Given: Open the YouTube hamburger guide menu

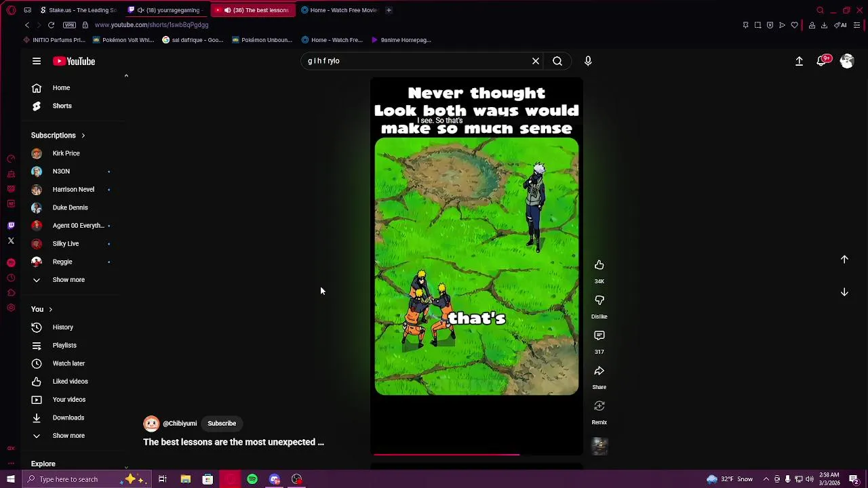Looking at the screenshot, I should (x=37, y=61).
